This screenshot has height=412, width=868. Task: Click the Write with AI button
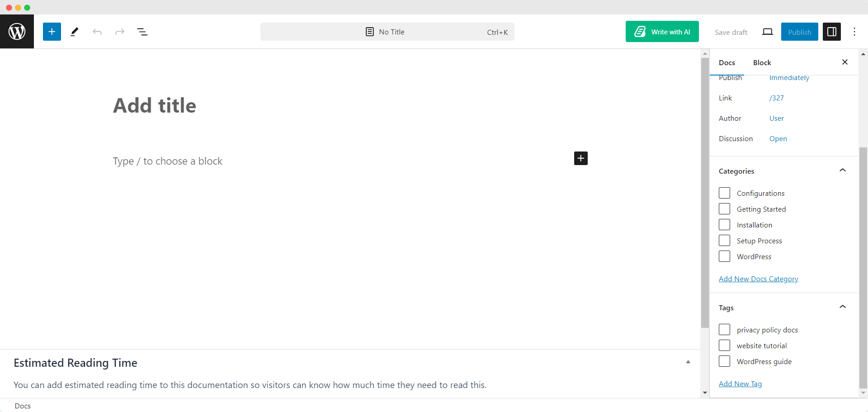click(x=662, y=32)
